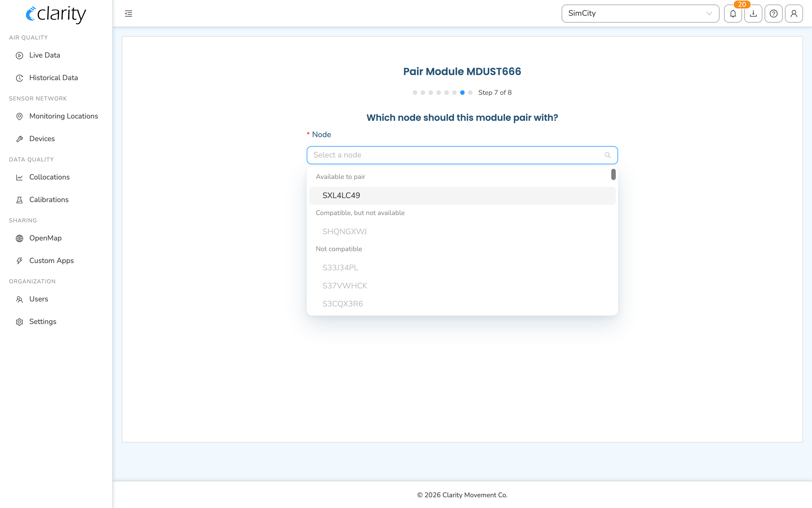Click the Custom Apps lightning icon
This screenshot has width=812, height=508.
click(19, 261)
